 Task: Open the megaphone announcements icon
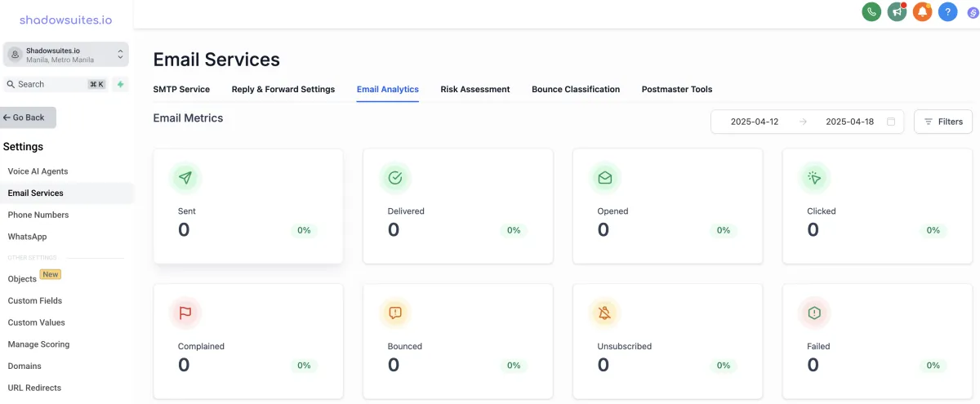(897, 11)
